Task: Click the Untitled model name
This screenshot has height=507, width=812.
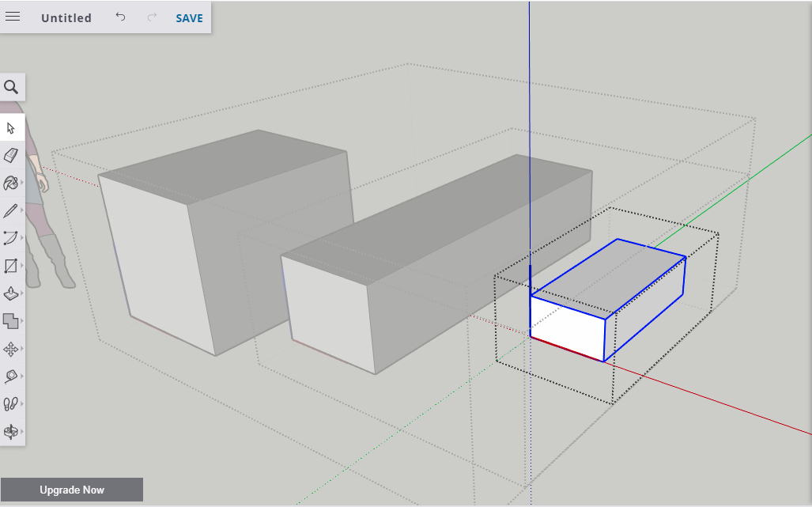Action: pos(66,18)
